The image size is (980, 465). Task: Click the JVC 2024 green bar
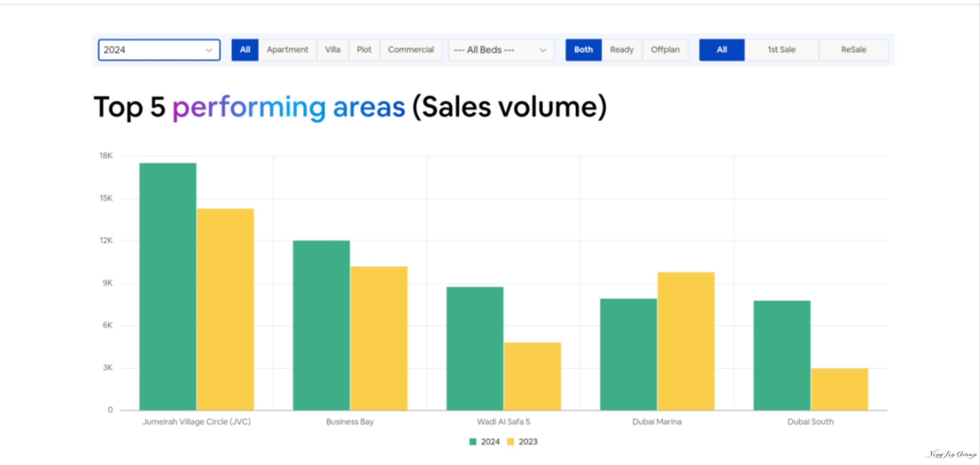168,286
